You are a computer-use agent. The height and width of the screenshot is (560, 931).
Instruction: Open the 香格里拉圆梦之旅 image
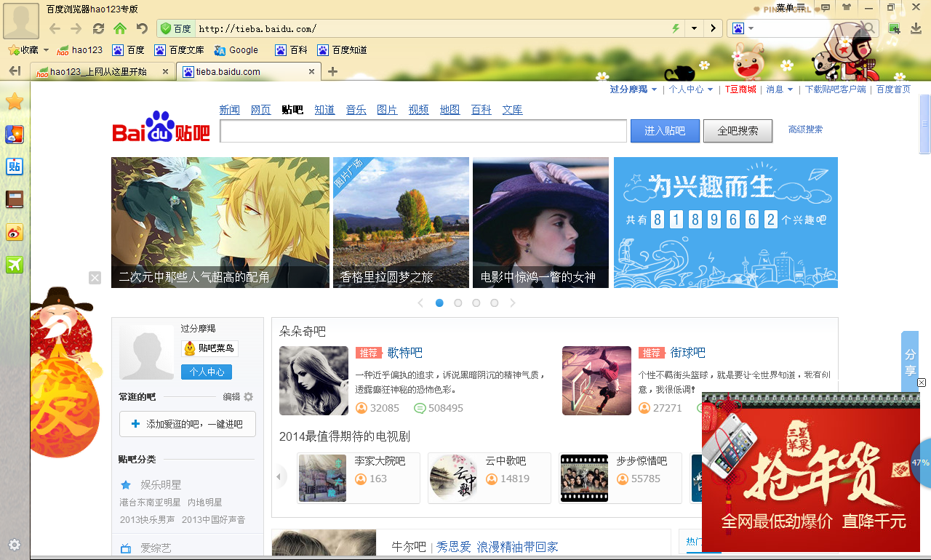tap(401, 223)
